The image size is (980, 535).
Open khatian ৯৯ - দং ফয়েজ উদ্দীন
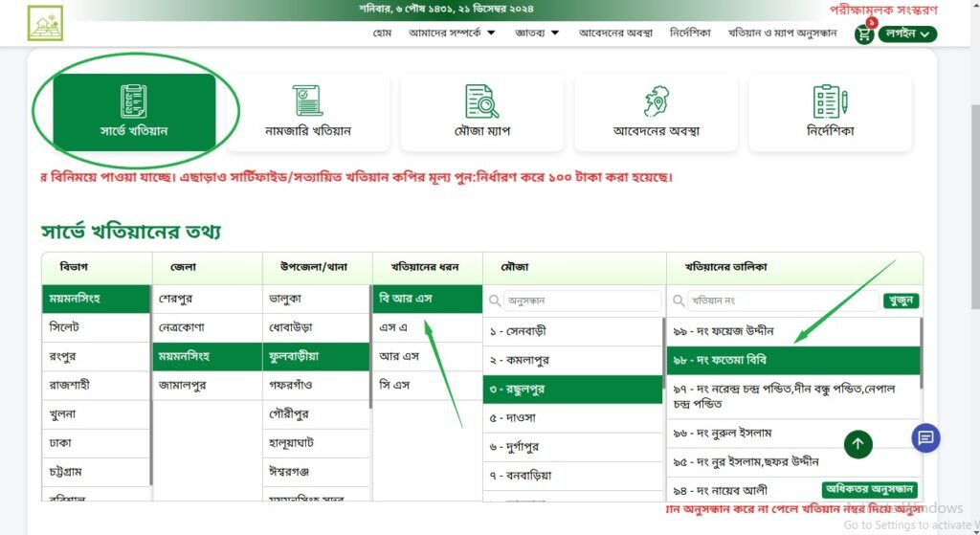click(792, 331)
